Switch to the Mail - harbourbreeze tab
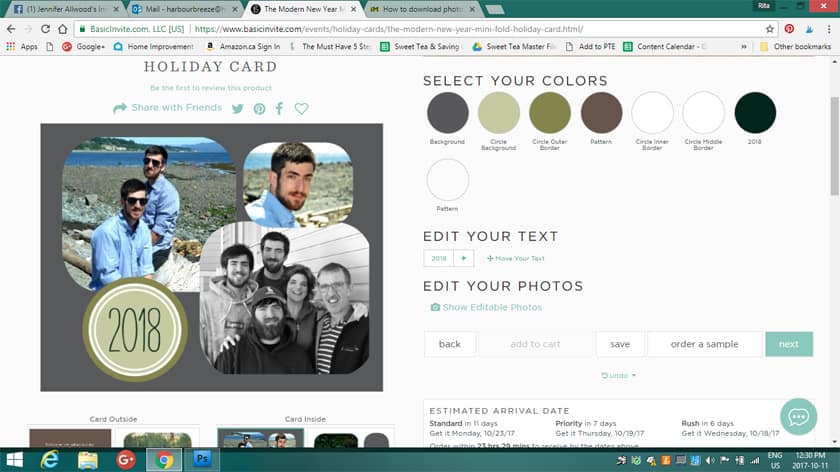Image resolution: width=840 pixels, height=472 pixels. [x=185, y=9]
